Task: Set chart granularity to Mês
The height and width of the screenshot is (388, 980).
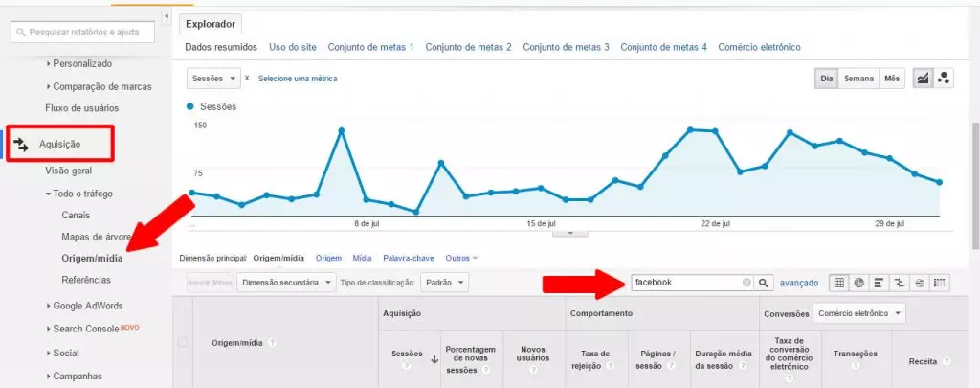Action: [x=892, y=79]
